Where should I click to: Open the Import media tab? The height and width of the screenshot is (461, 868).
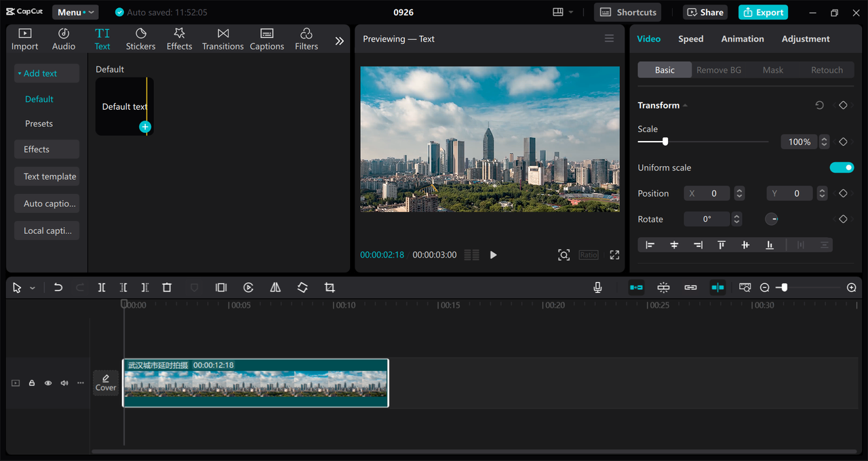pyautogui.click(x=24, y=39)
